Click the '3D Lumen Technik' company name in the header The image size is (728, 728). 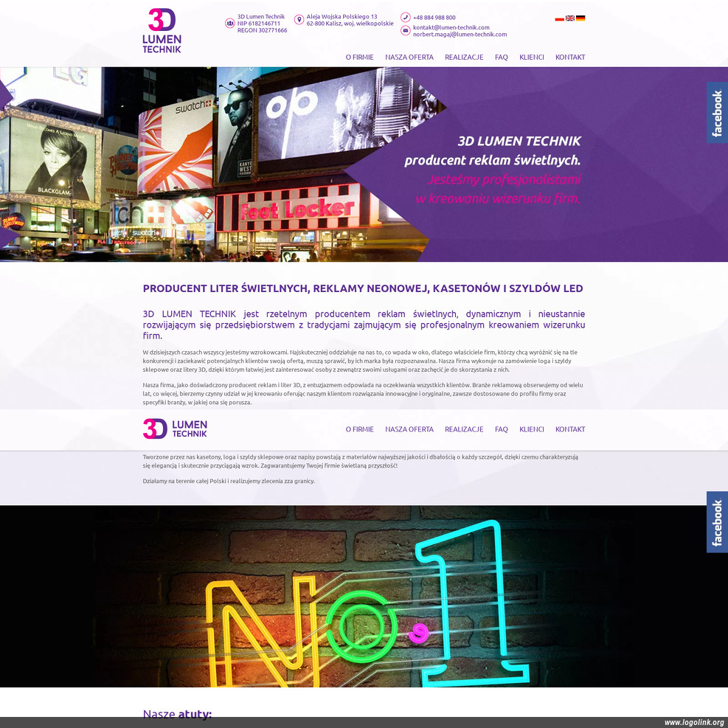click(261, 17)
